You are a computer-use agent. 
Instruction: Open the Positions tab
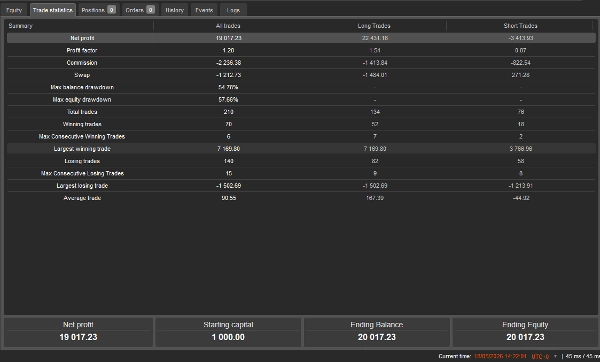pos(98,10)
